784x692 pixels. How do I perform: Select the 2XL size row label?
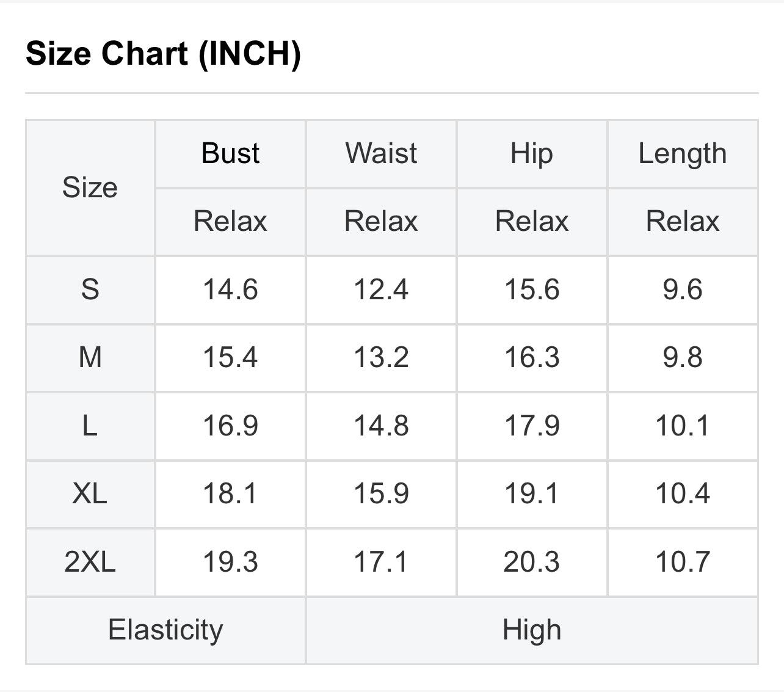[90, 562]
